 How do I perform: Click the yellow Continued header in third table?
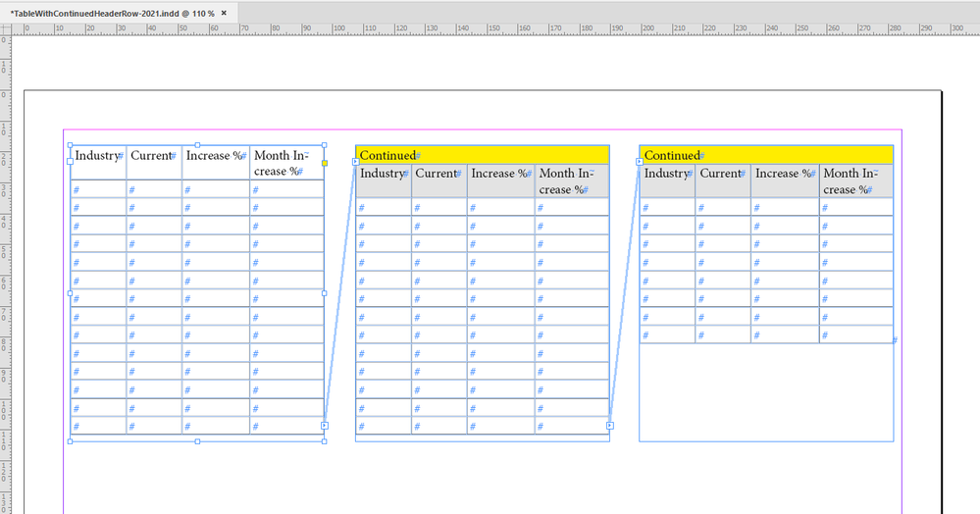coord(766,155)
